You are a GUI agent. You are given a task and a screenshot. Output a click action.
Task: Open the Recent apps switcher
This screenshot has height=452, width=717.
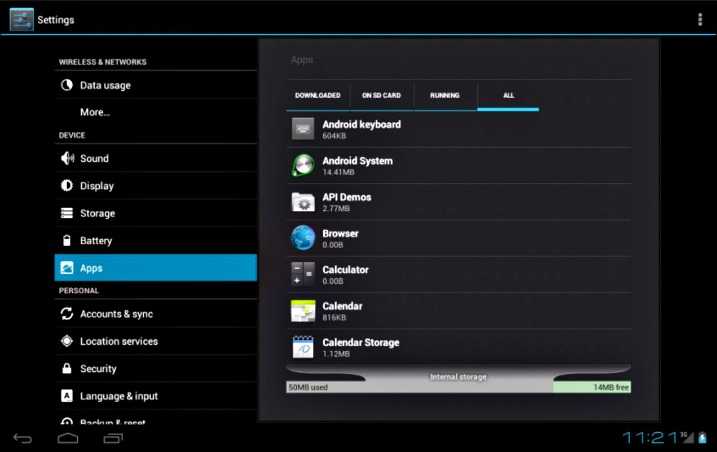point(113,438)
